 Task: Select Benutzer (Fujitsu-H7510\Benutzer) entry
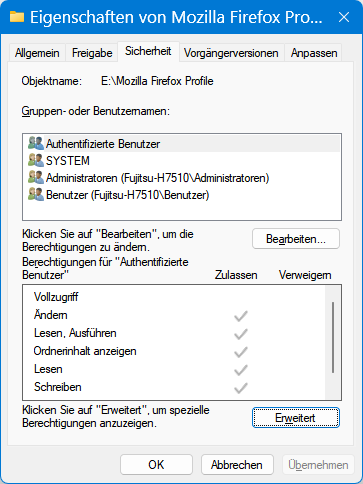182,195
